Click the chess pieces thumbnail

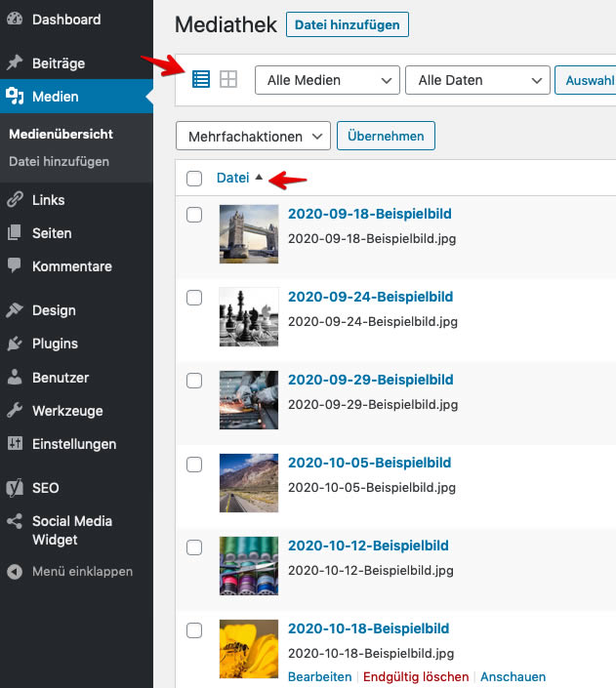(249, 317)
